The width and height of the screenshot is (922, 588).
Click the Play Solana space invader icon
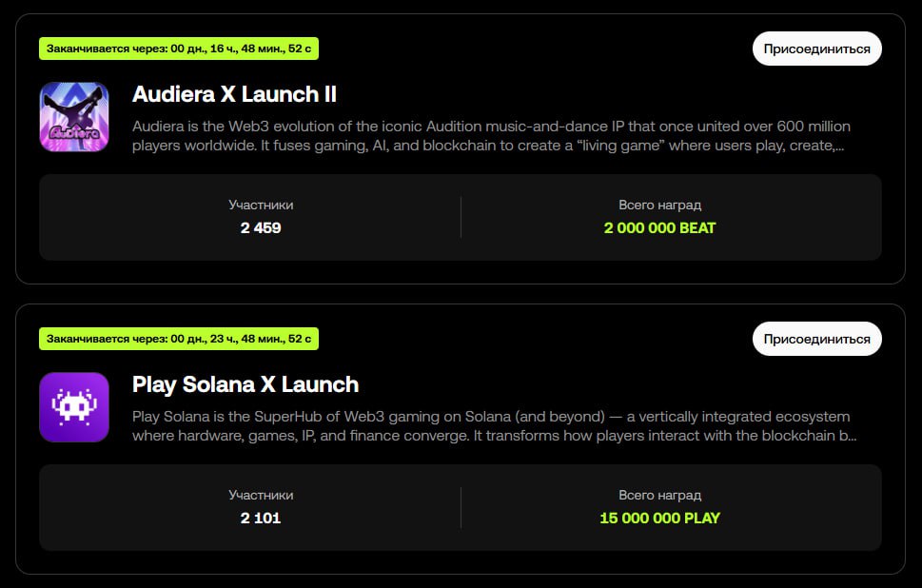(74, 406)
